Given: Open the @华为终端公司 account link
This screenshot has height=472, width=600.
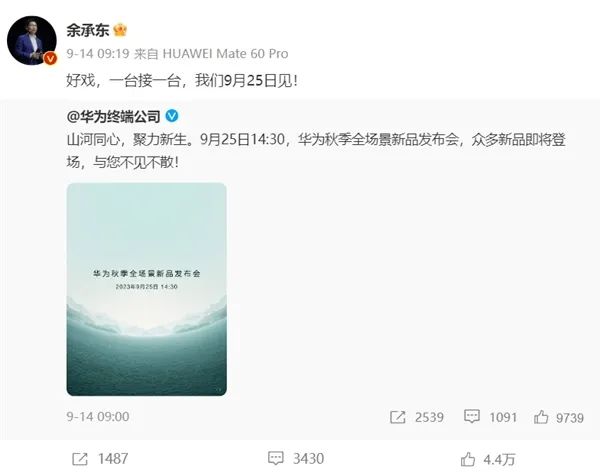Looking at the screenshot, I should point(114,116).
